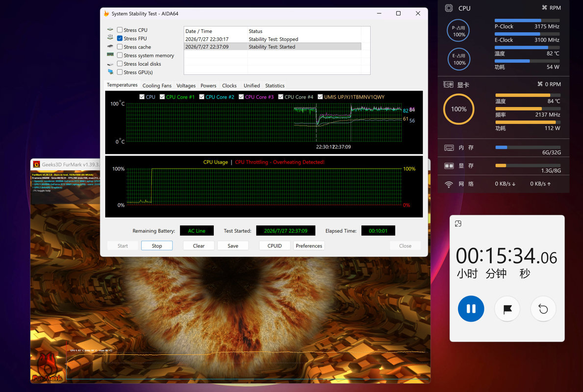583x392 pixels.
Task: Open the Temperatures tab
Action: click(122, 85)
